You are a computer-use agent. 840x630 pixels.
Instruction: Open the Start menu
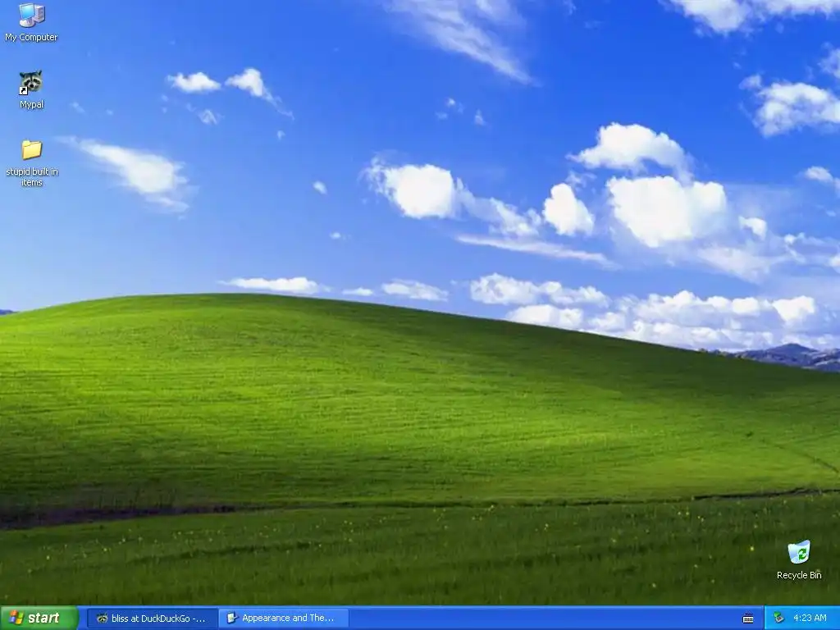click(x=39, y=618)
